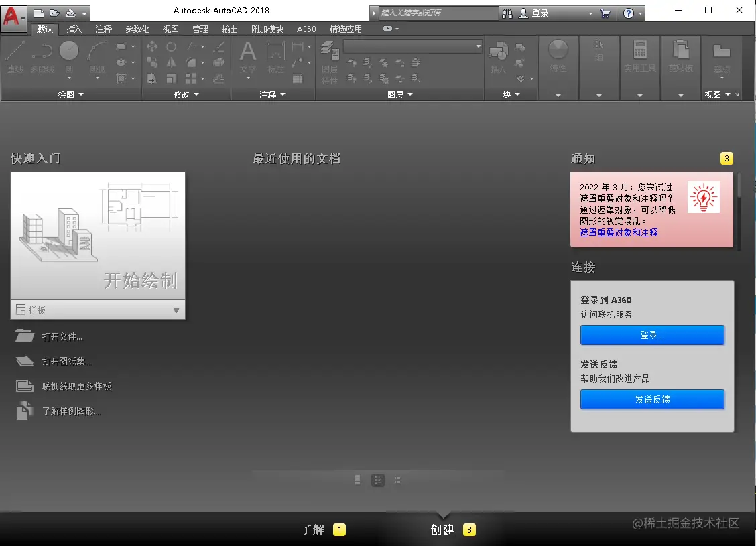
Task: Click the Text (文字) tool icon
Action: tap(248, 57)
